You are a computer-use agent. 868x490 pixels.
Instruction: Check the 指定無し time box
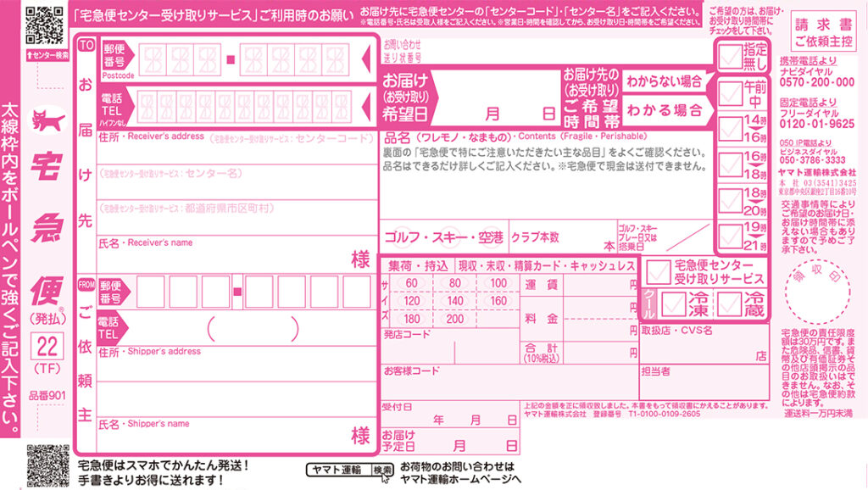731,57
